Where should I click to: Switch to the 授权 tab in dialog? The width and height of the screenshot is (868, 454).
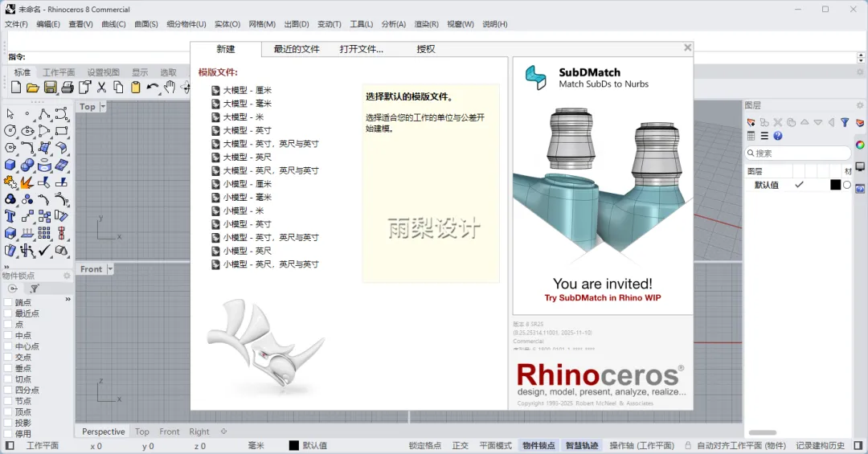[x=426, y=49]
